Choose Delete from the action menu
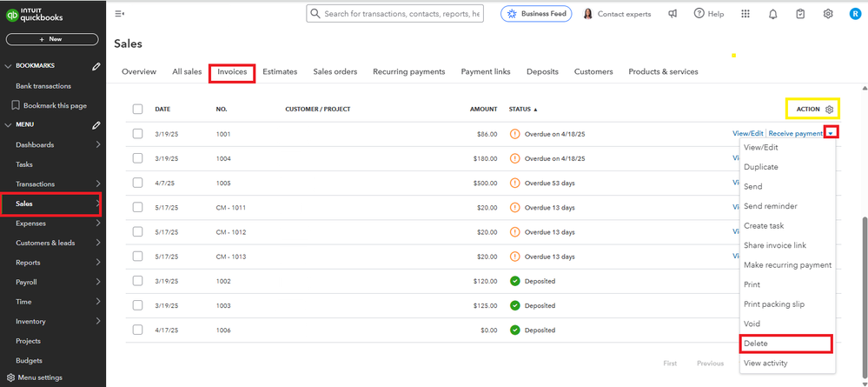The width and height of the screenshot is (868, 387). pyautogui.click(x=756, y=344)
